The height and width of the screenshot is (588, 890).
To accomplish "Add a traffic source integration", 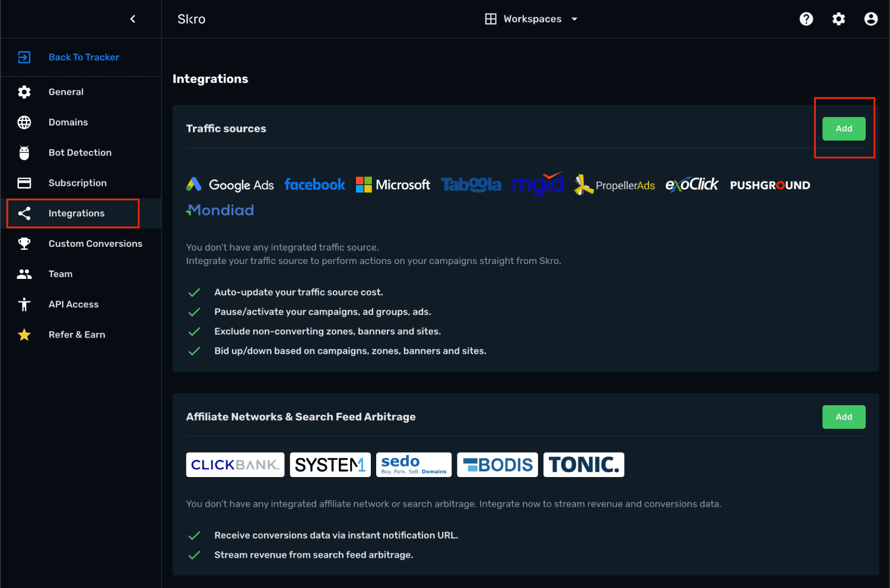I will 844,129.
